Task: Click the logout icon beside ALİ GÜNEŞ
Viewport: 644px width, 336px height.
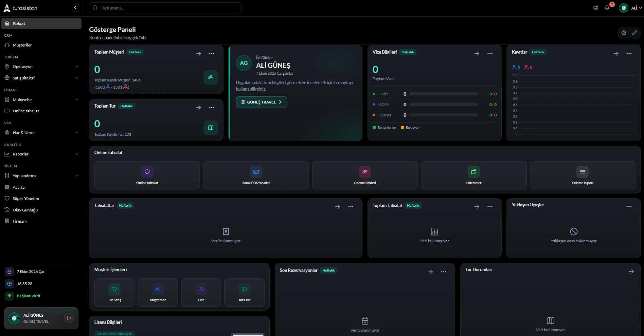Action: [69, 318]
